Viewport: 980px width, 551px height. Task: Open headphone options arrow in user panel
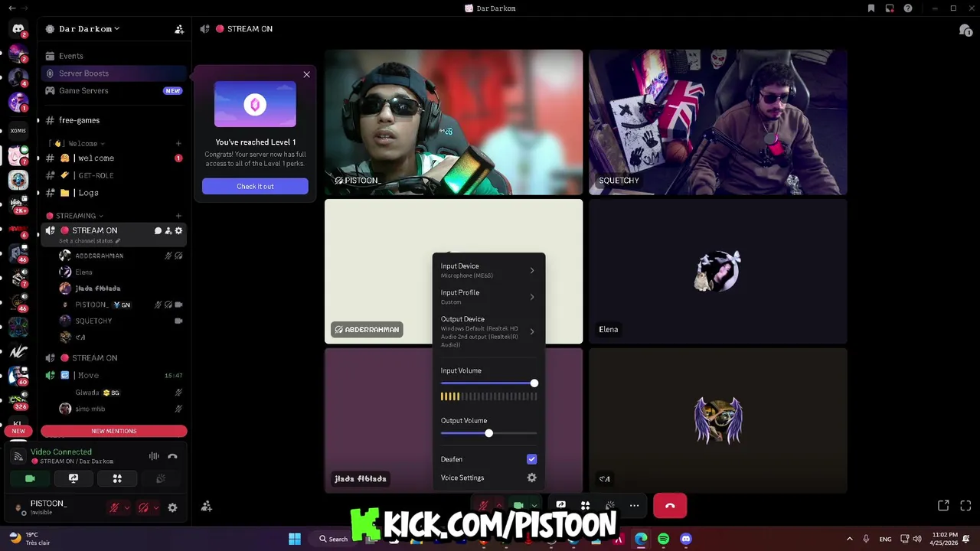(x=156, y=507)
